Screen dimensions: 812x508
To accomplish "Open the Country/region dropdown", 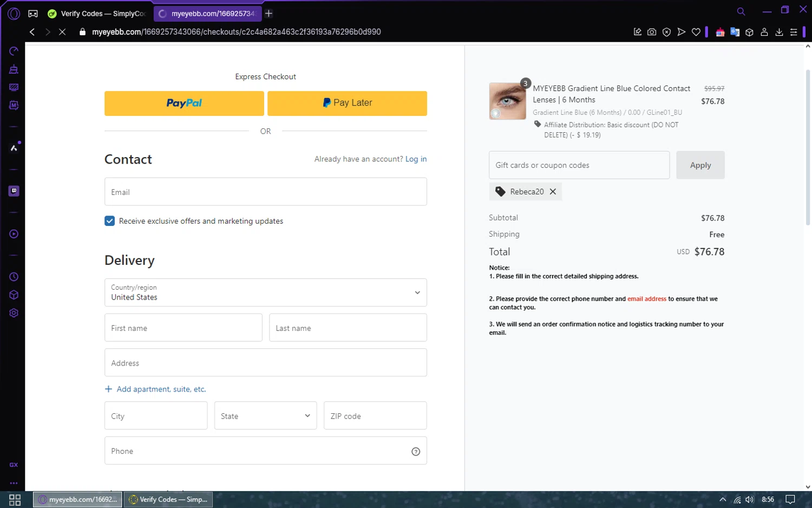I will click(x=265, y=292).
